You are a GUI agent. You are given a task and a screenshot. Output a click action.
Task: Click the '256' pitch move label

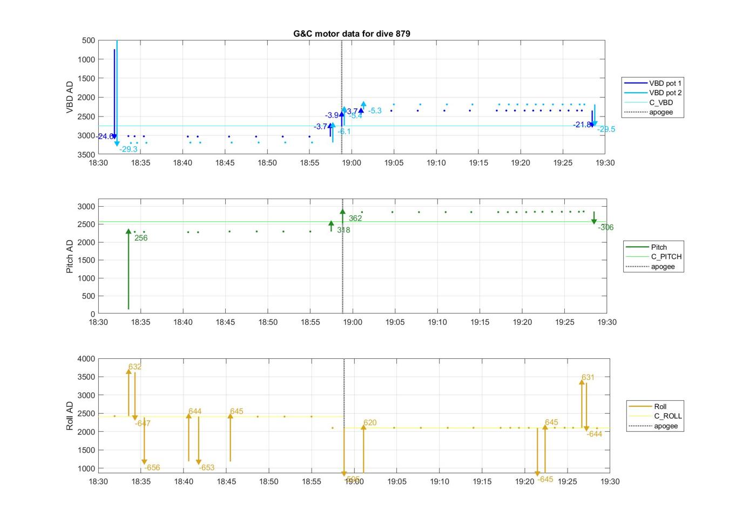click(141, 238)
